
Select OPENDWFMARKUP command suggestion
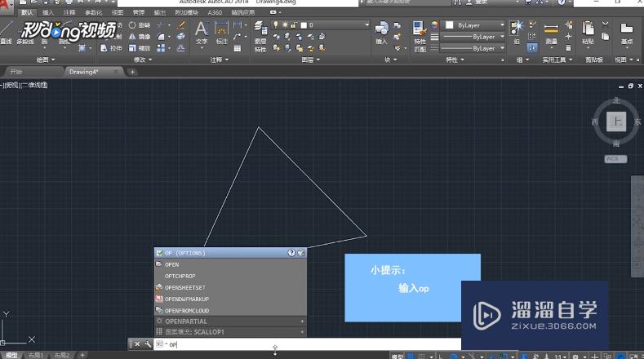(230, 299)
